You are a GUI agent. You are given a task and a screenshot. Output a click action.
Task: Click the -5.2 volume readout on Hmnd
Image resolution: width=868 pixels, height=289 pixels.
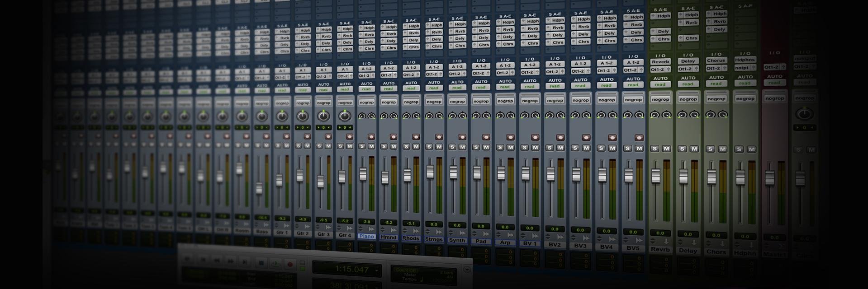click(x=389, y=223)
